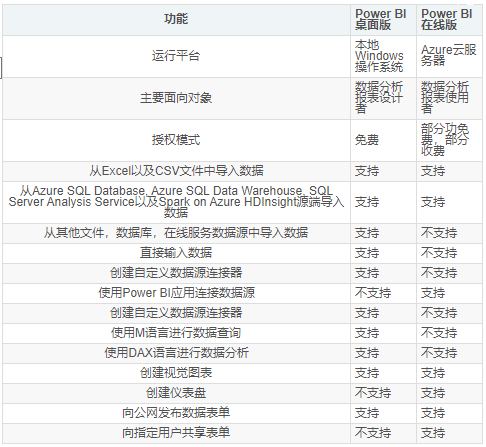Select the 主要面向对象 row label

pyautogui.click(x=176, y=98)
